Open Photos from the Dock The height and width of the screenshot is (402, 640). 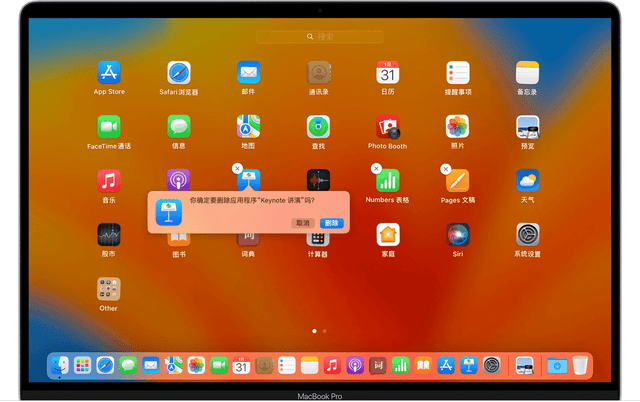pos(196,365)
